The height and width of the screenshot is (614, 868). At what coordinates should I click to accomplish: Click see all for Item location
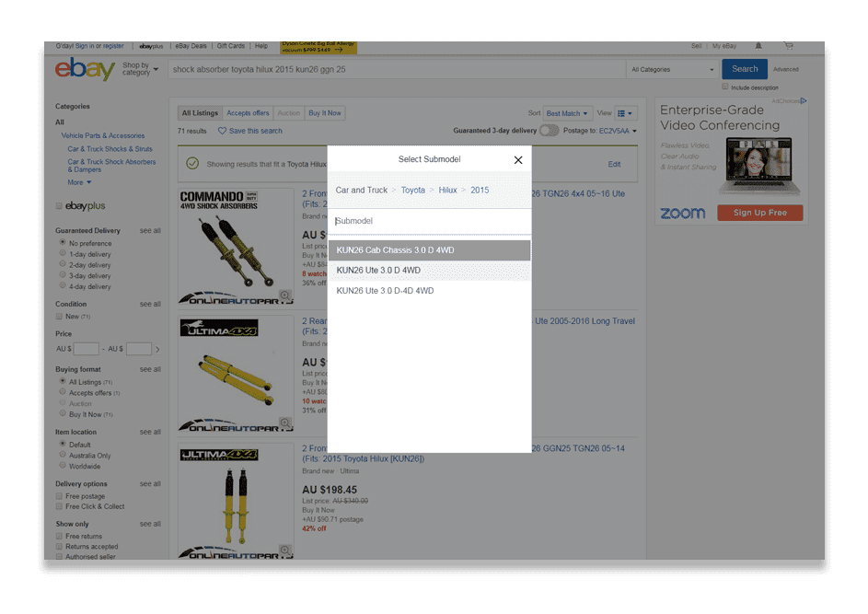tap(150, 432)
